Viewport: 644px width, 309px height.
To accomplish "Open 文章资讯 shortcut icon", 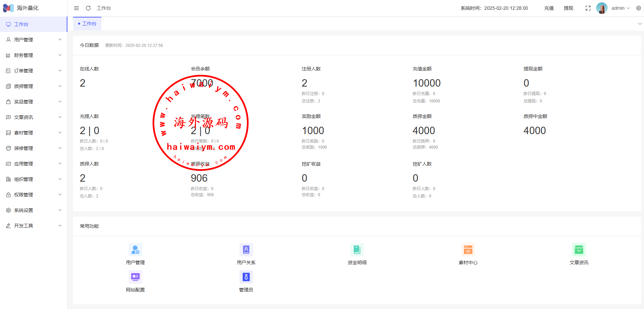I will click(579, 250).
